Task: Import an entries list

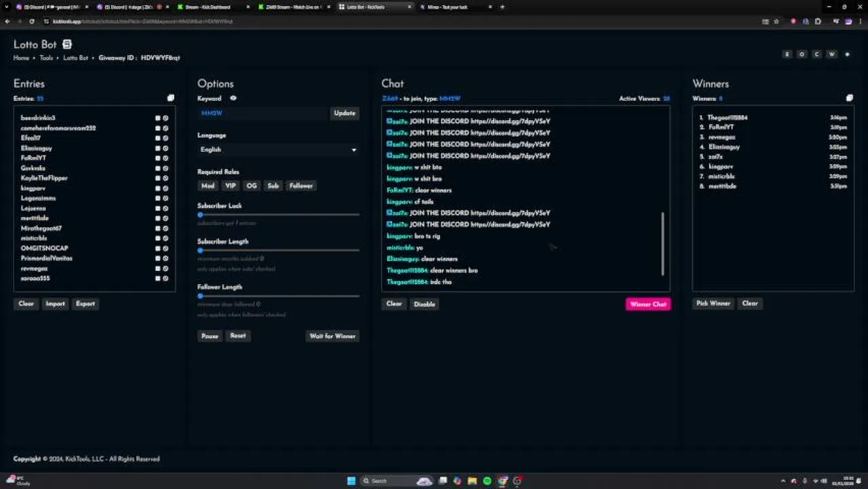Action: [x=55, y=304]
